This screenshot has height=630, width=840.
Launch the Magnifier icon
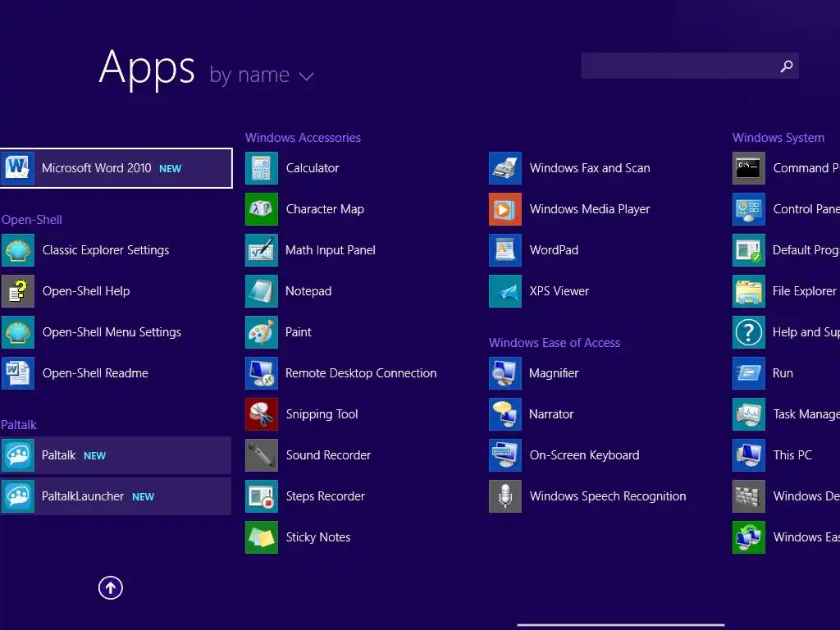coord(505,373)
